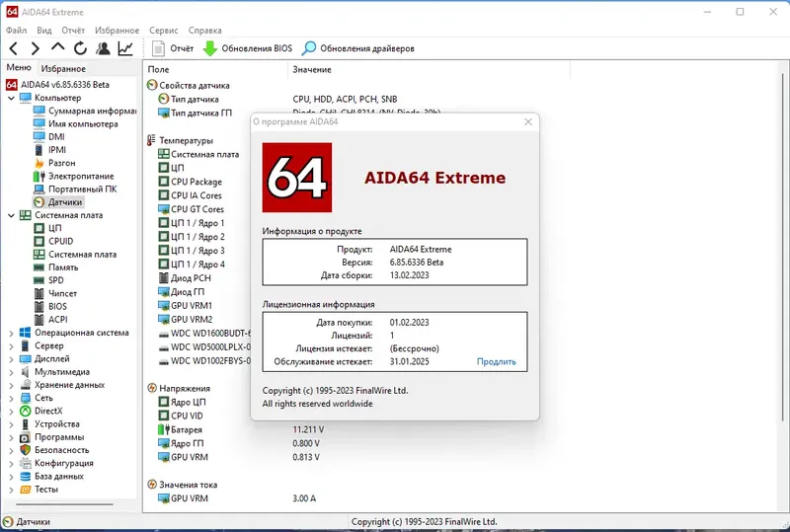Screen dimensions: 790x532
Task: Click the Xbox icon beside DirectX
Action: pyautogui.click(x=26, y=411)
